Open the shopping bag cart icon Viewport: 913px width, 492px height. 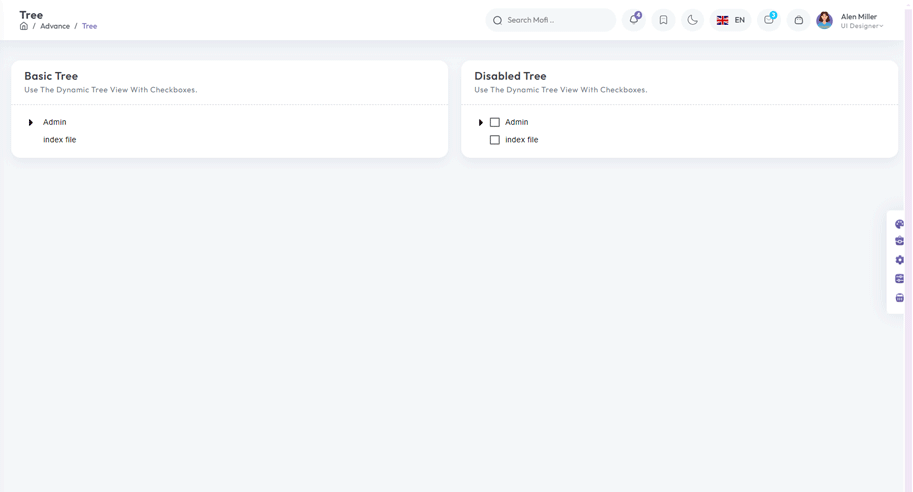coord(798,20)
